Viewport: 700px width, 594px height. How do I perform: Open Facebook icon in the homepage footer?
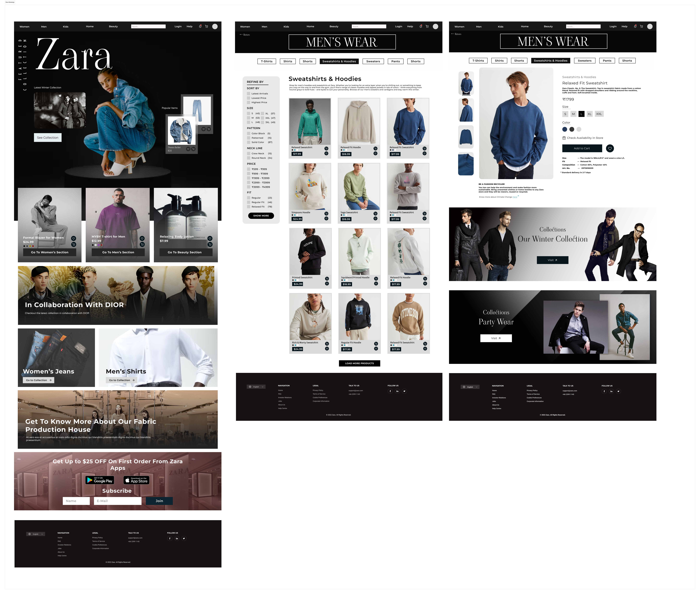(x=170, y=538)
